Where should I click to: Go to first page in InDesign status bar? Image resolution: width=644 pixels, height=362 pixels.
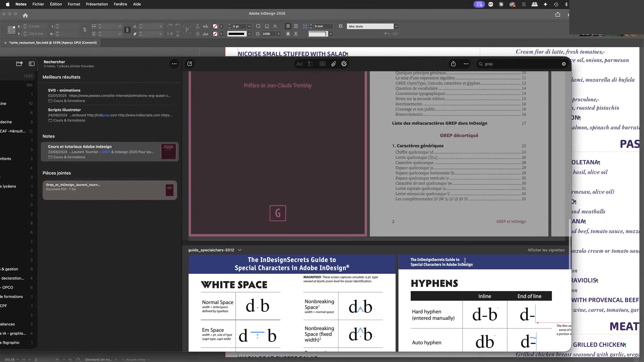(x=24, y=359)
